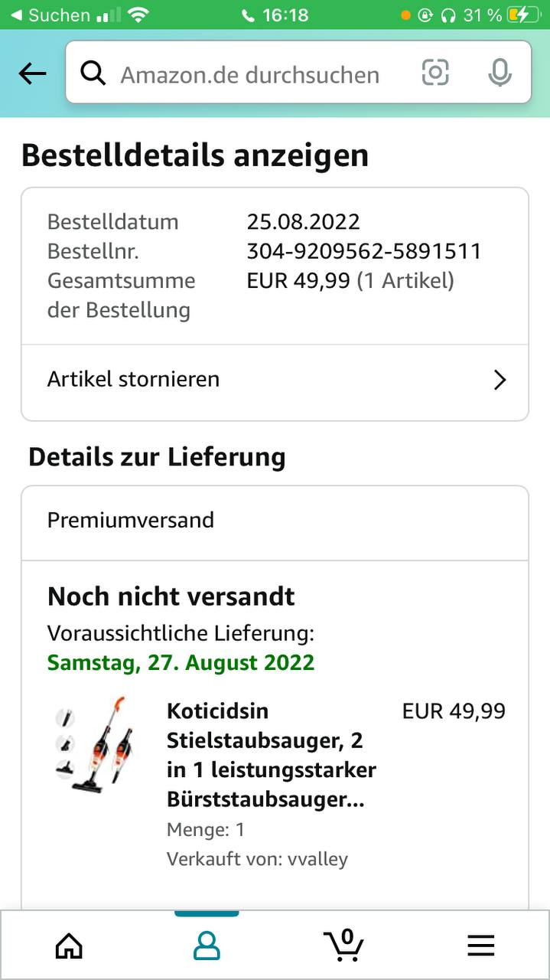Tap the back arrow button
550x980 pixels.
coord(33,73)
